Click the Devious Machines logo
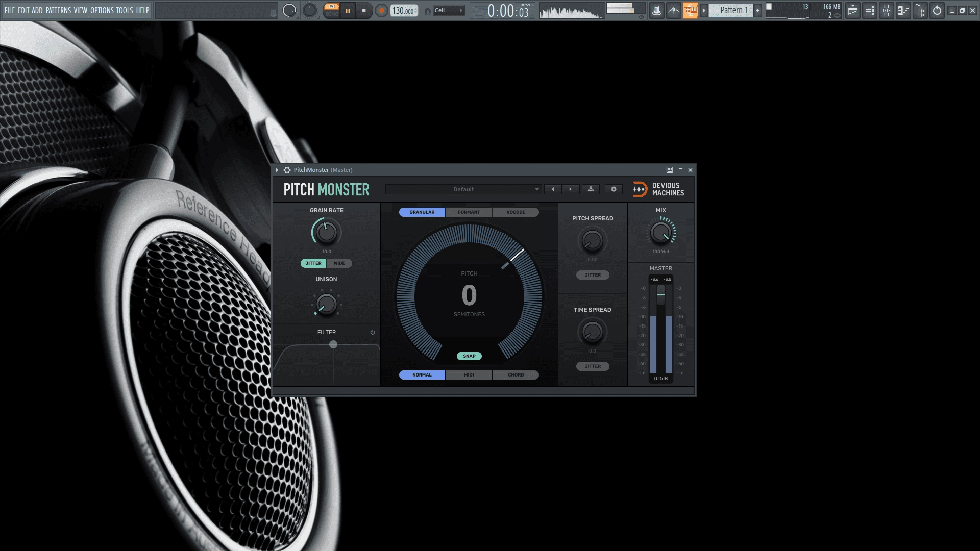This screenshot has width=980, height=551. coord(658,189)
